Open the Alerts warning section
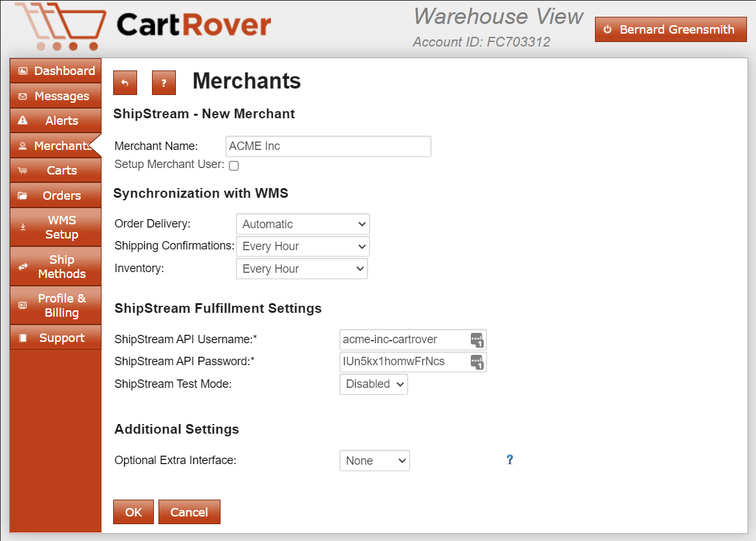 coord(56,121)
